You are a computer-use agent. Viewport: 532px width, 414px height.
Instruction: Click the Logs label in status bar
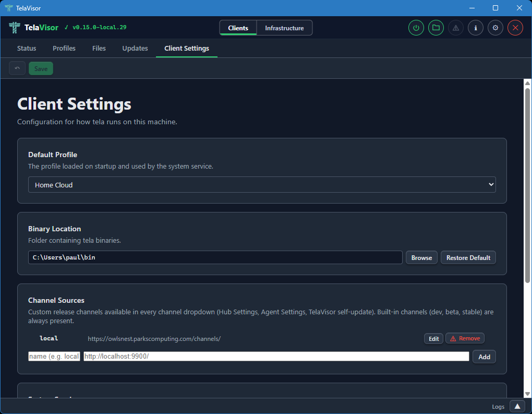coord(498,407)
